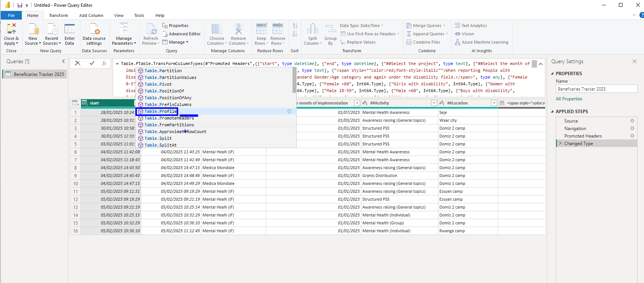Confirm the formula with the checkmark
644x283 pixels.
pyautogui.click(x=92, y=63)
